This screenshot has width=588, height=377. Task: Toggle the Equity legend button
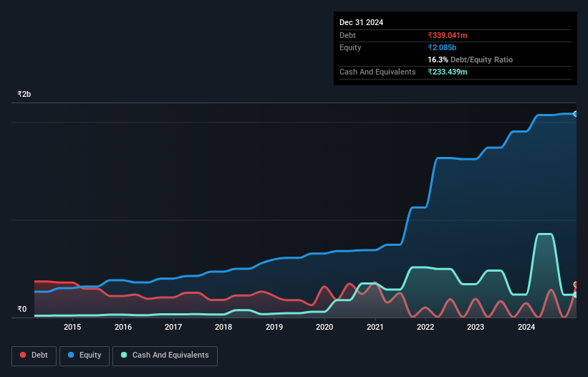(85, 355)
